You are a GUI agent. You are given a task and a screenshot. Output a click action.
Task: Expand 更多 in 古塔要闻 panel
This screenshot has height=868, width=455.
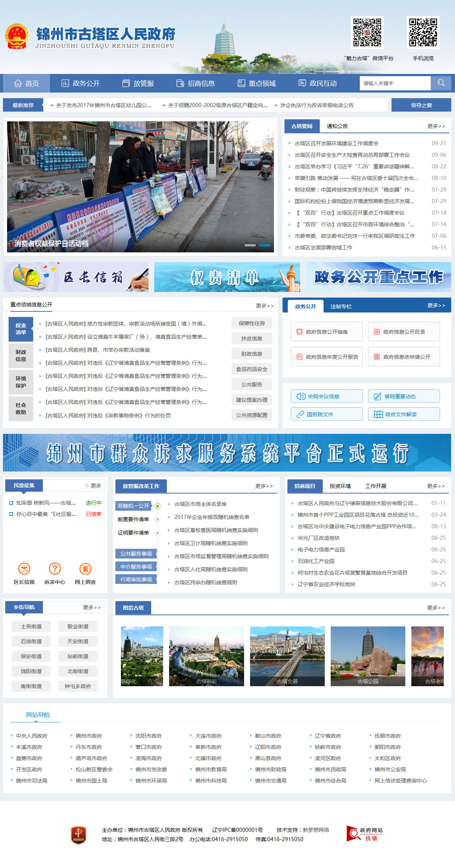[436, 126]
